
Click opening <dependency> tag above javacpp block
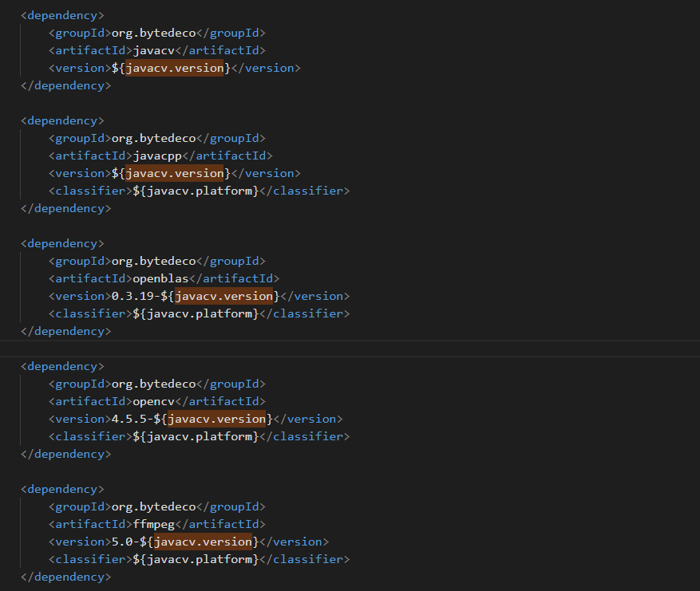pyautogui.click(x=62, y=121)
